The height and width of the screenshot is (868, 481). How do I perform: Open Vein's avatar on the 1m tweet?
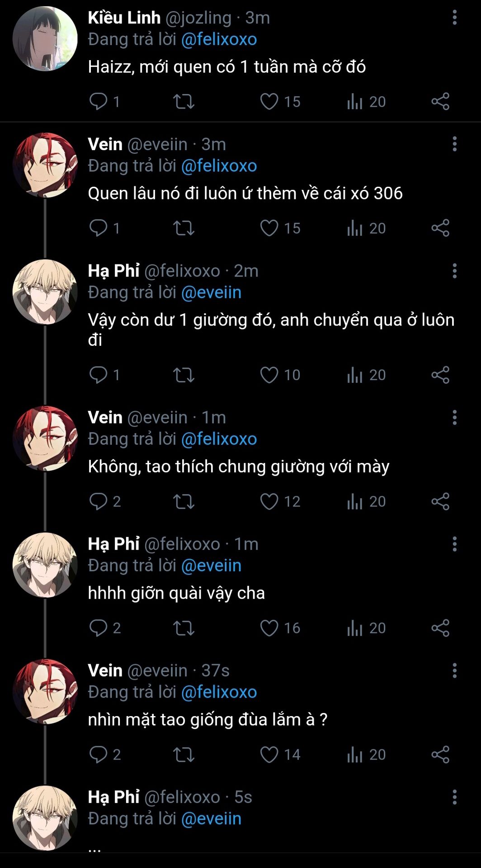(45, 438)
